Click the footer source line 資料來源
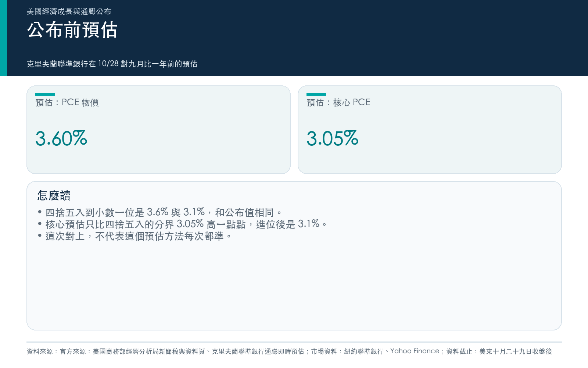The image size is (588, 368). point(289,351)
